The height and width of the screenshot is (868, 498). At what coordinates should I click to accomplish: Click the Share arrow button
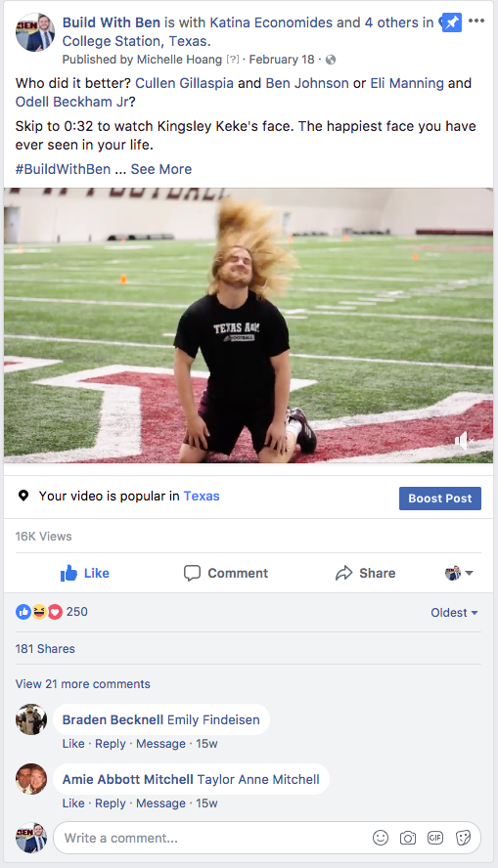(366, 573)
